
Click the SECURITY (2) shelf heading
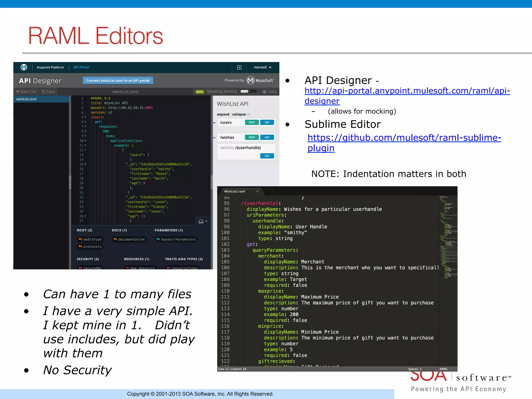point(88,259)
